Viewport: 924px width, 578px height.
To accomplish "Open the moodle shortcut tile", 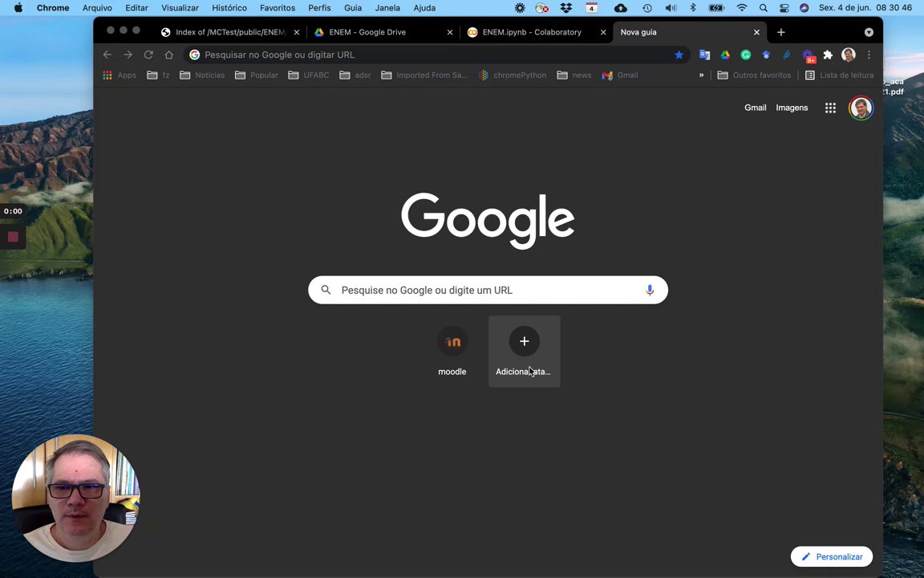I will (x=452, y=352).
